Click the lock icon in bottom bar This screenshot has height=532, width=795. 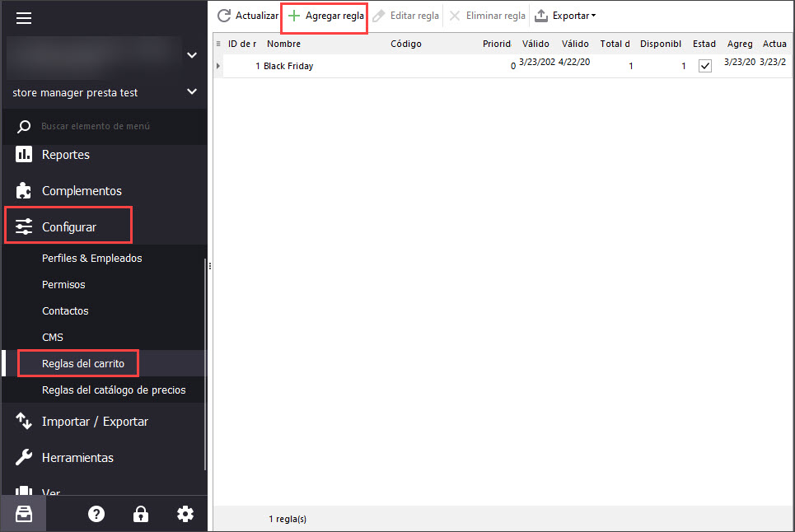[x=140, y=514]
